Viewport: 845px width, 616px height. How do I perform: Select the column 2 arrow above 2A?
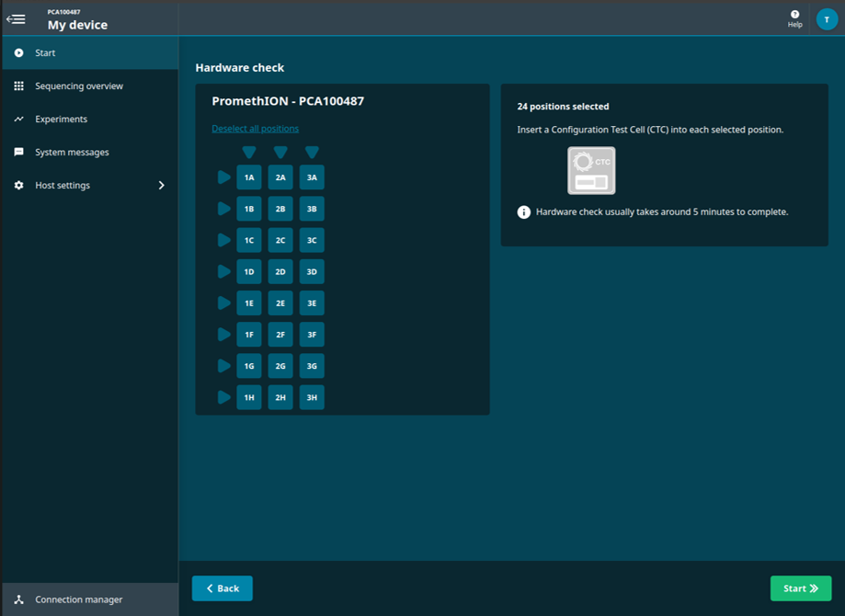coord(280,152)
